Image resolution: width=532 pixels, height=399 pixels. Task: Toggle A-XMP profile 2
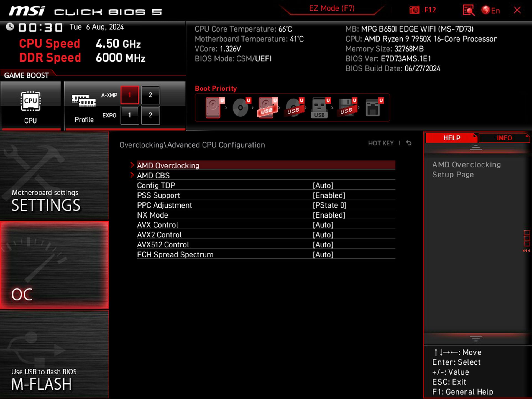coord(150,95)
